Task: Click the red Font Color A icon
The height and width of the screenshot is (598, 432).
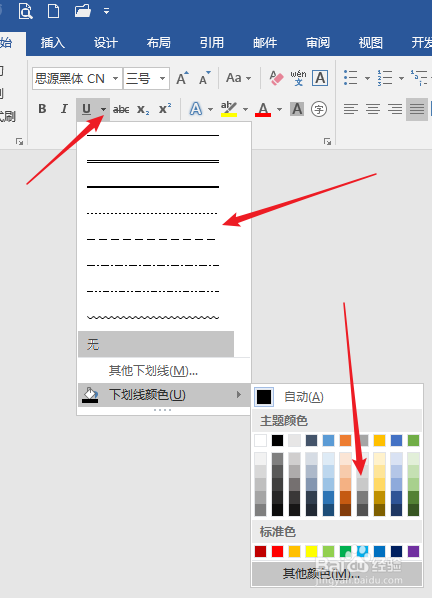Action: 263,109
